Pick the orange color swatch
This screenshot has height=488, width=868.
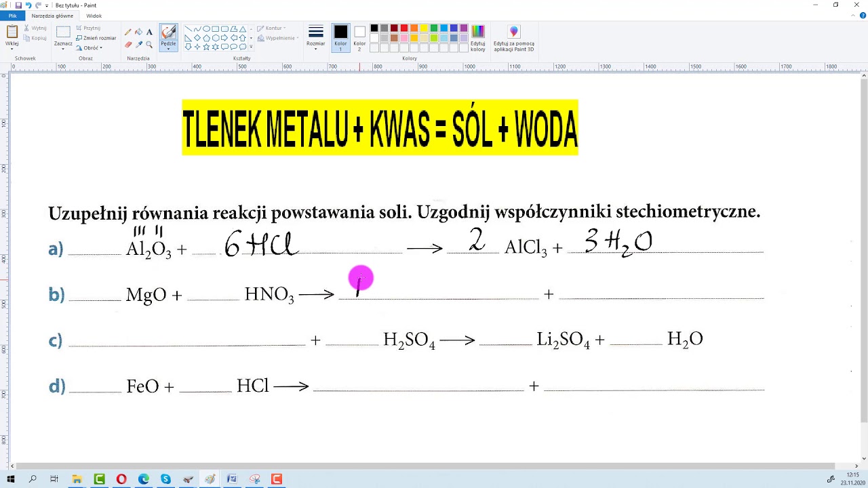pos(414,28)
